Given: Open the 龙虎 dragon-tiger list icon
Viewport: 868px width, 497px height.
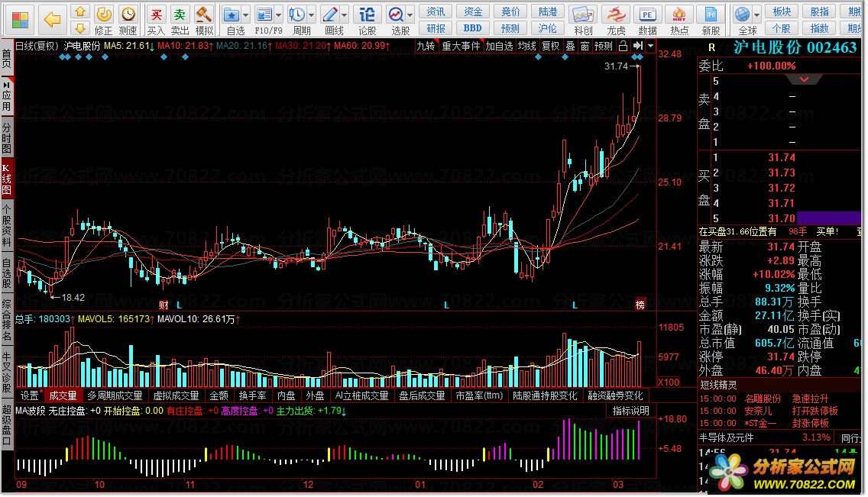Looking at the screenshot, I should 616,21.
